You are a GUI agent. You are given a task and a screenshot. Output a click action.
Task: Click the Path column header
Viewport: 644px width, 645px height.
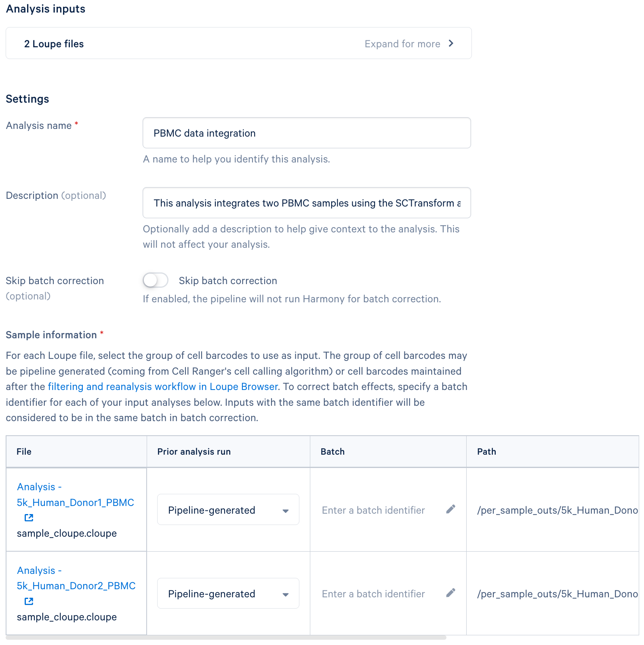coord(486,452)
